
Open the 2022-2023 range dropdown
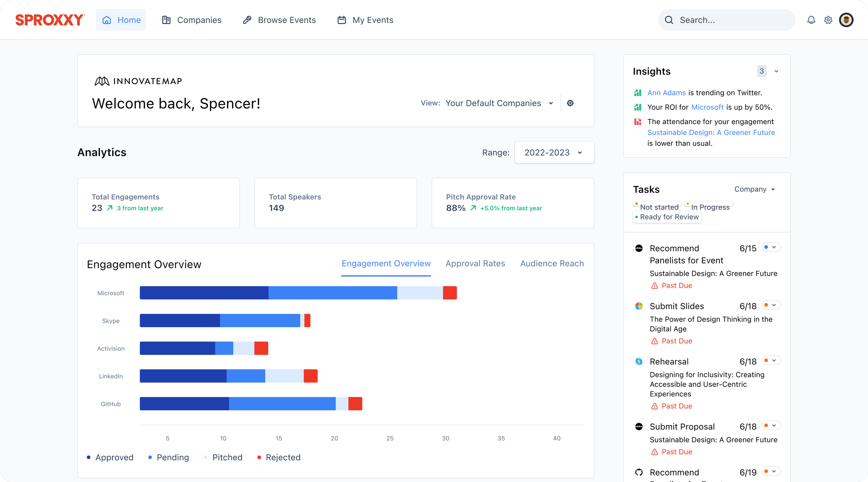554,153
